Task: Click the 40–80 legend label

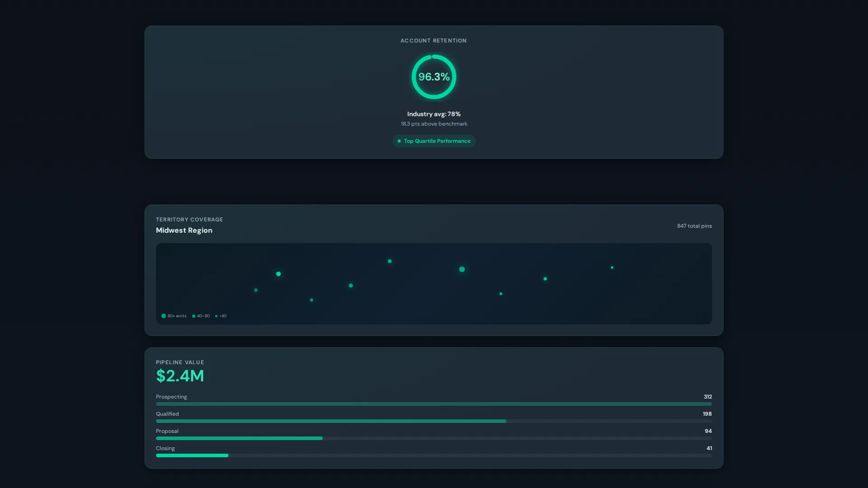Action: click(203, 316)
